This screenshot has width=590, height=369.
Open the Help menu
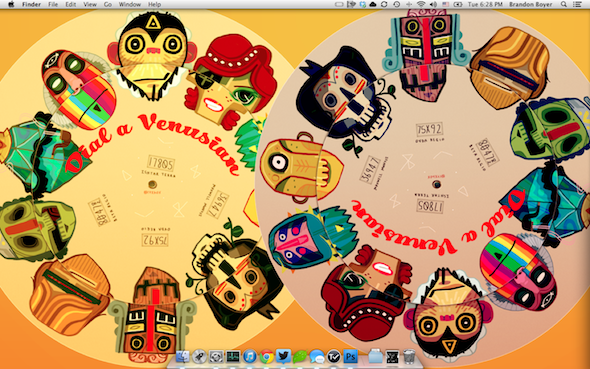(154, 5)
